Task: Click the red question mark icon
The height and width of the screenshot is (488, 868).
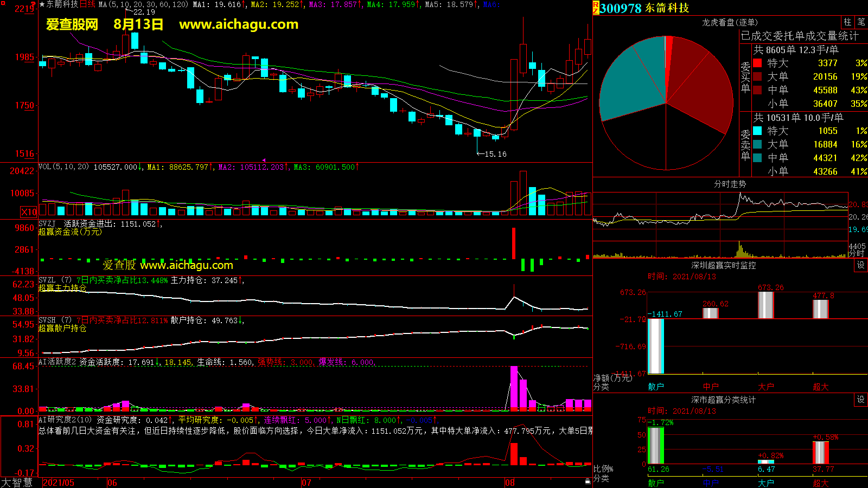Action: tap(34, 4)
